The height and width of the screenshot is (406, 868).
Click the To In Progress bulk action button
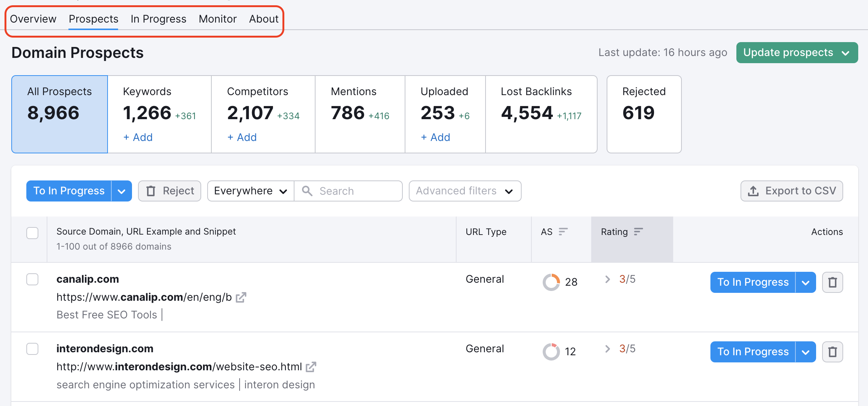coord(68,191)
